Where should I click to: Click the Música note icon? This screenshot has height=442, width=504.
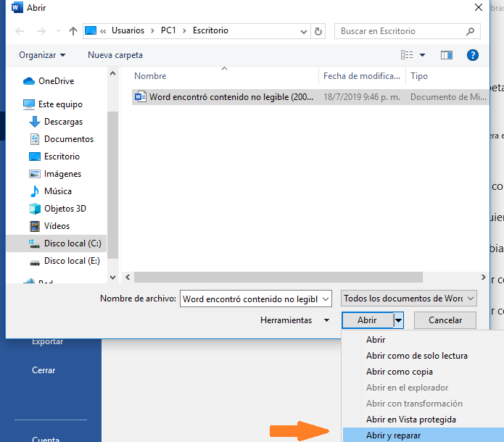[35, 191]
